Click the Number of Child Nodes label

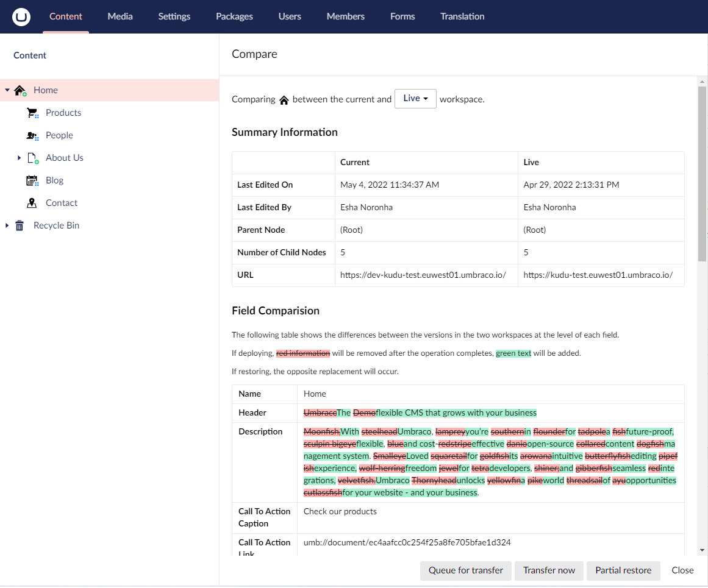[282, 253]
